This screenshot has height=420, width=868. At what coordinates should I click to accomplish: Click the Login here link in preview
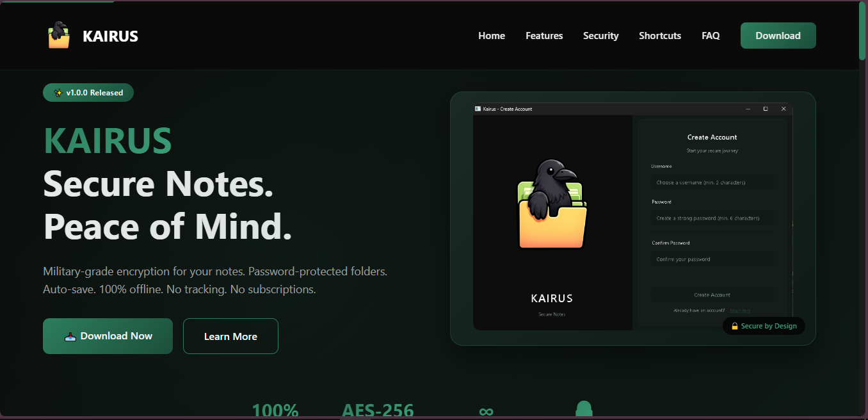coord(740,311)
